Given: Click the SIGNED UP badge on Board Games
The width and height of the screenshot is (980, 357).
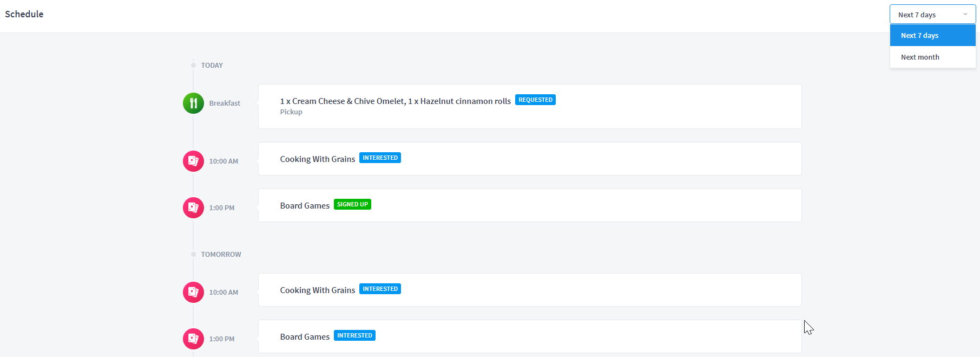Looking at the screenshot, I should (352, 204).
